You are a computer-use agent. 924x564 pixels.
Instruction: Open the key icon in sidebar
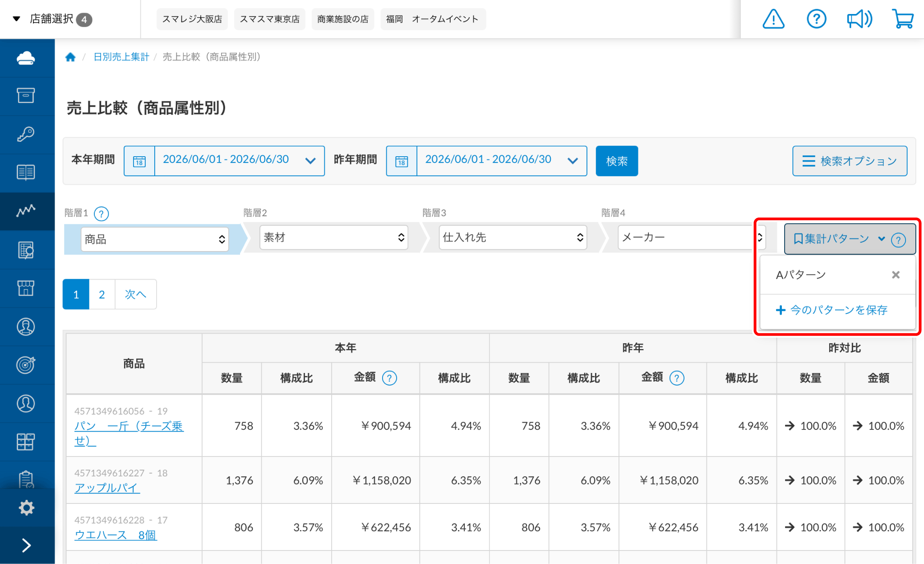[26, 134]
